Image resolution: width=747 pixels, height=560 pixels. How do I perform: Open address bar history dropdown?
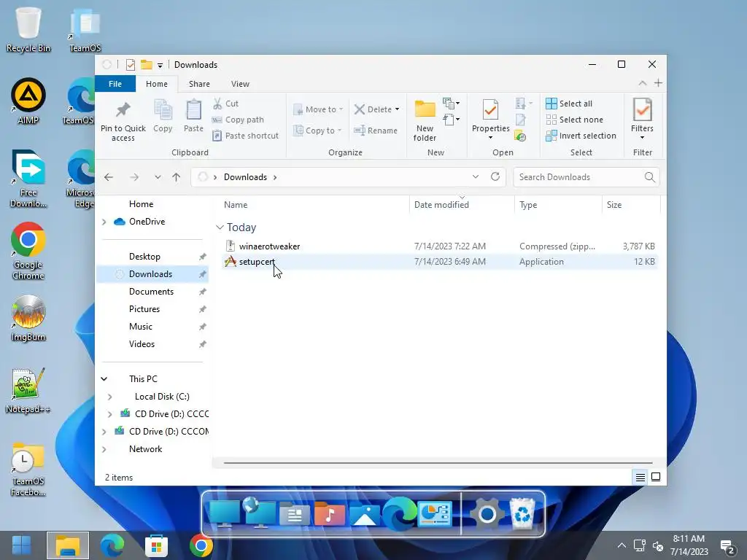[x=476, y=176]
